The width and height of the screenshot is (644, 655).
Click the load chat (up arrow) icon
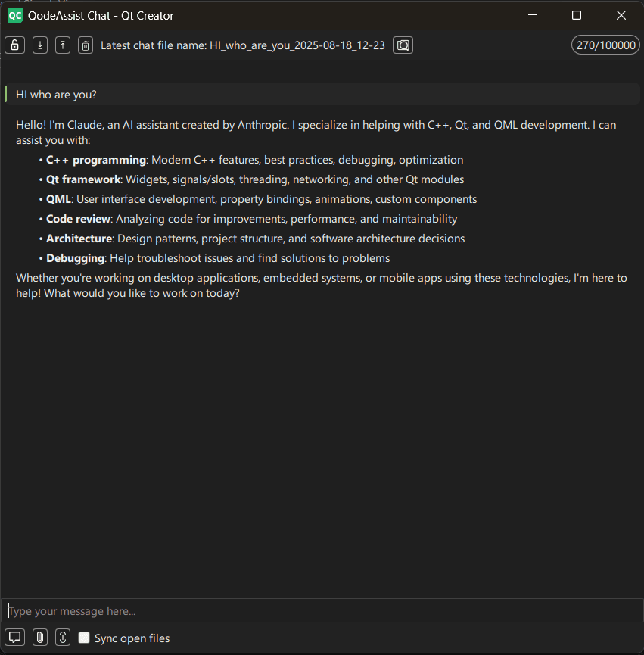pyautogui.click(x=63, y=45)
